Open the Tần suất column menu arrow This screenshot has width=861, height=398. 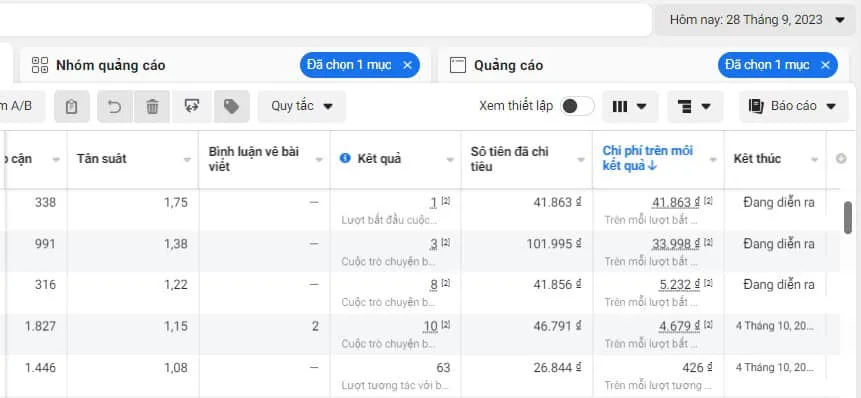(x=187, y=160)
